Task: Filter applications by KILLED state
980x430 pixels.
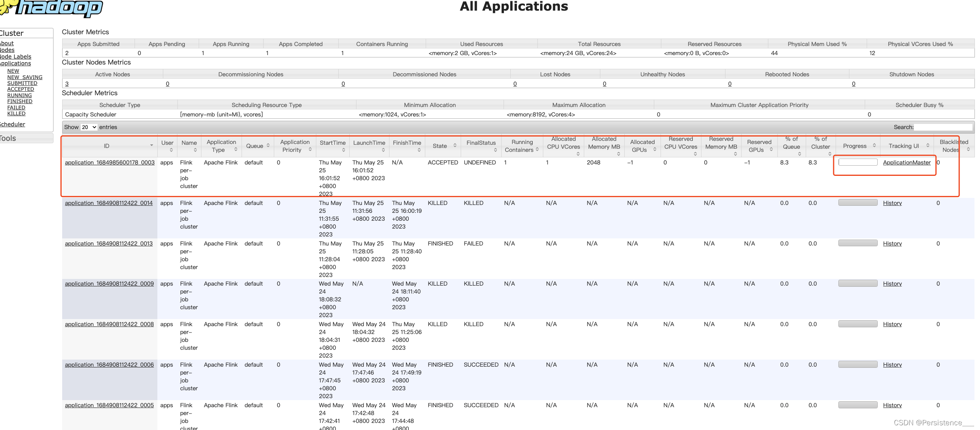Action: [16, 114]
